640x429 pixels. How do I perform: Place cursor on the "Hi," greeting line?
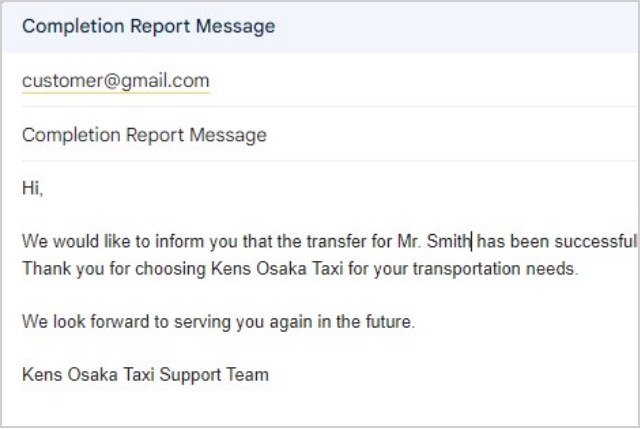33,187
